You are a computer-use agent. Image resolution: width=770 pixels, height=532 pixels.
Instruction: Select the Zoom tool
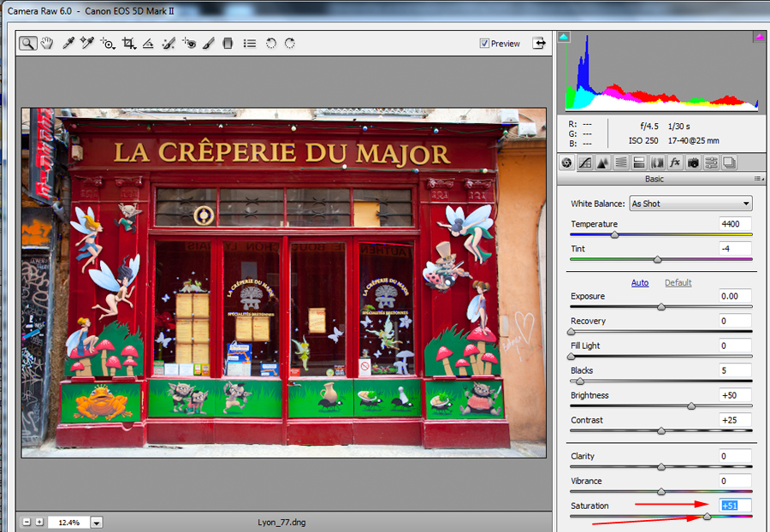tap(28, 44)
